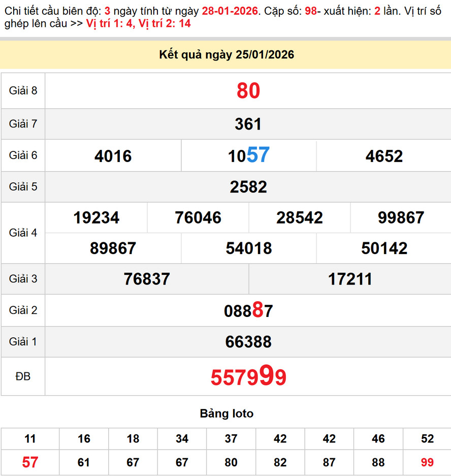451x476 pixels.
Task: Select the ĐB special prize 557999
Action: pos(248,377)
